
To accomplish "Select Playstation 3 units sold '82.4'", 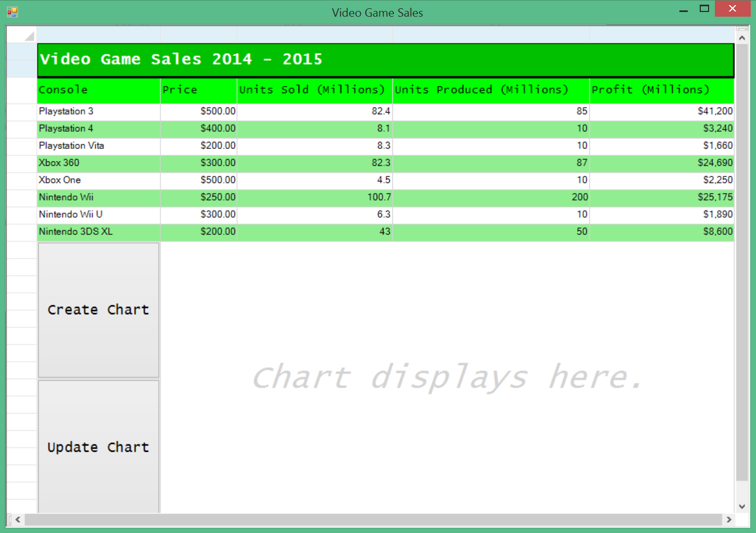I will 315,111.
